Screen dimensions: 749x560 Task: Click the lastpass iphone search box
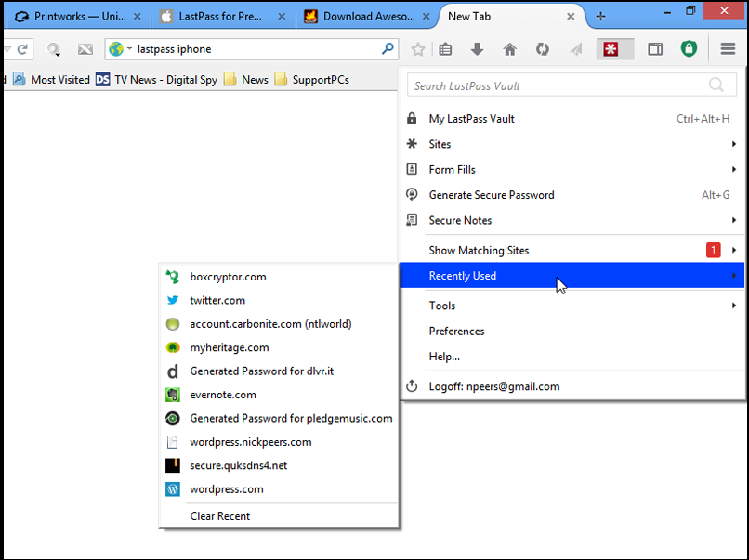pos(252,48)
